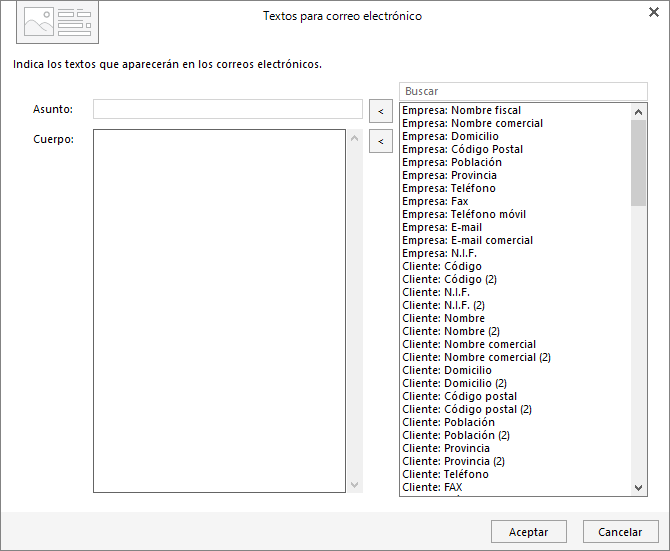Select 'Empresa: Fax' list entry
670x551 pixels.
click(x=516, y=201)
